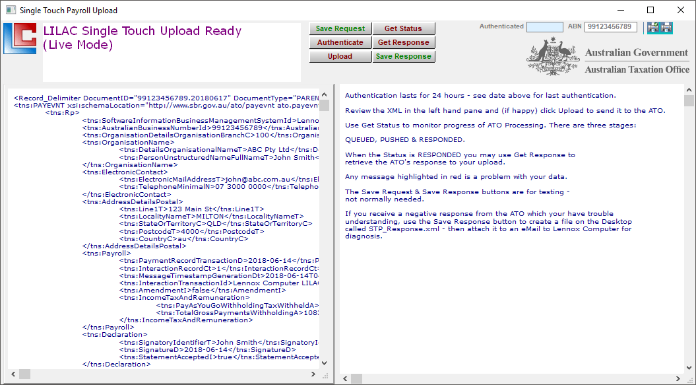This screenshot has height=385, width=696.
Task: Click the Save Response button
Action: tap(403, 56)
